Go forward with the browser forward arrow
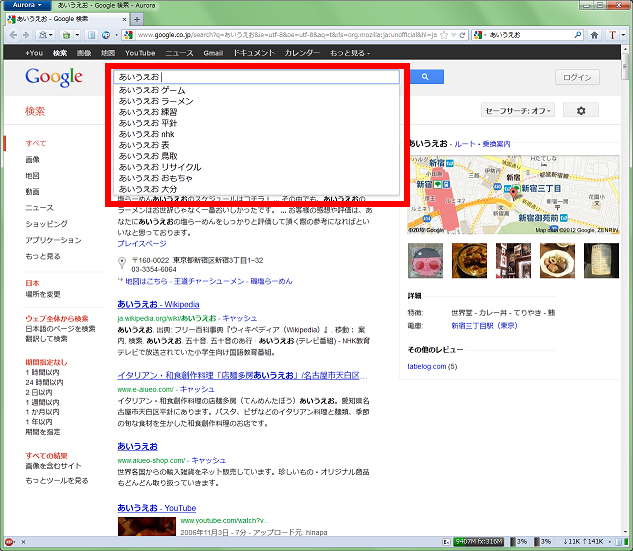The image size is (633, 551). tap(26, 35)
